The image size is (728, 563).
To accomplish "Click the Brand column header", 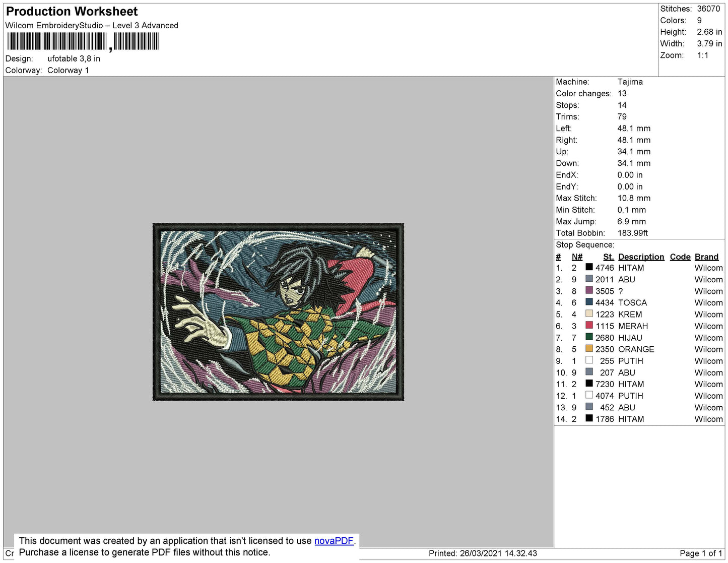I will (706, 257).
